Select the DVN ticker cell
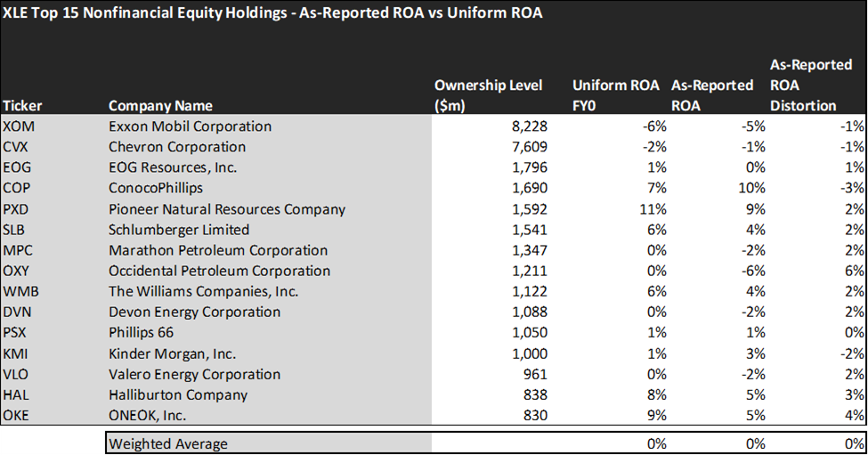This screenshot has height=455, width=868. 17,313
